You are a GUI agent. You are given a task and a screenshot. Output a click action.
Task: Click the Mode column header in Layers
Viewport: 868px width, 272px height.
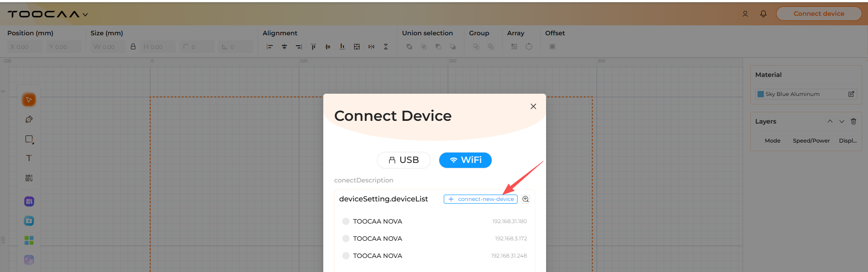[772, 141]
